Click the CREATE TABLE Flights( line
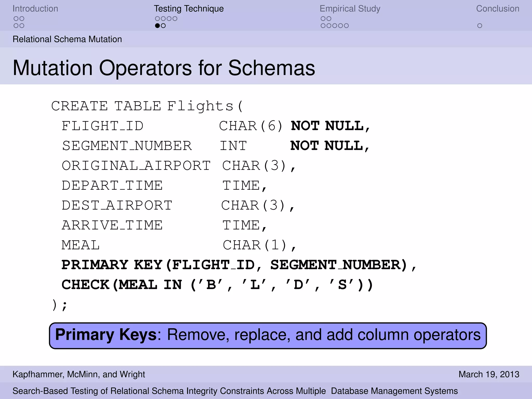Screen dimensions: 532x399 (x=147, y=106)
